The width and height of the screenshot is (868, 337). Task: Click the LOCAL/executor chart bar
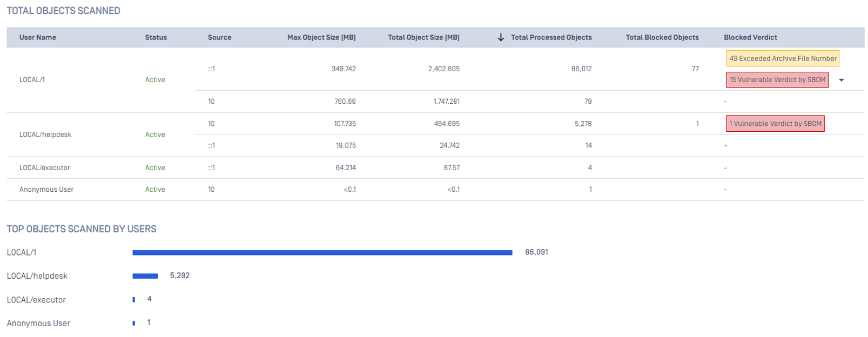click(x=134, y=300)
